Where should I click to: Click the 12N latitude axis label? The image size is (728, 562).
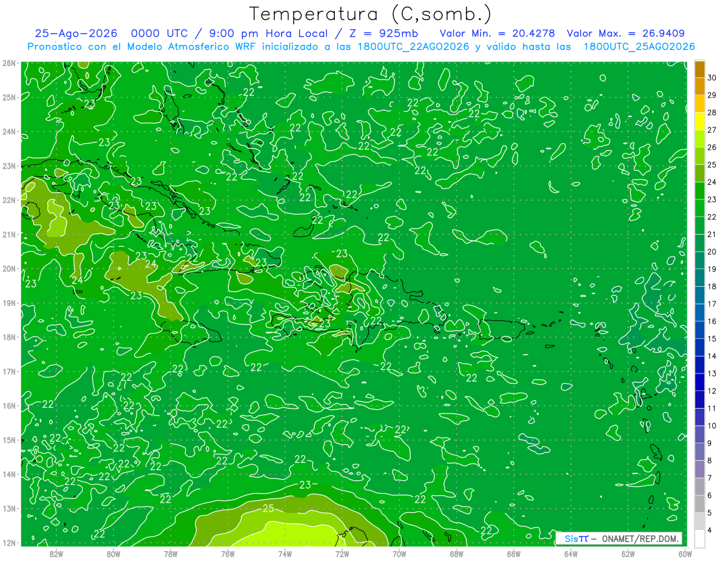(8, 543)
